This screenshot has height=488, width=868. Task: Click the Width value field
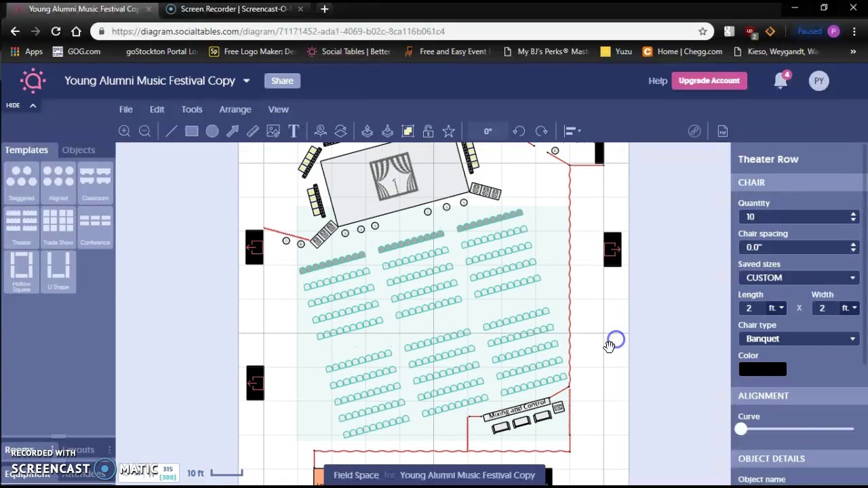(825, 308)
